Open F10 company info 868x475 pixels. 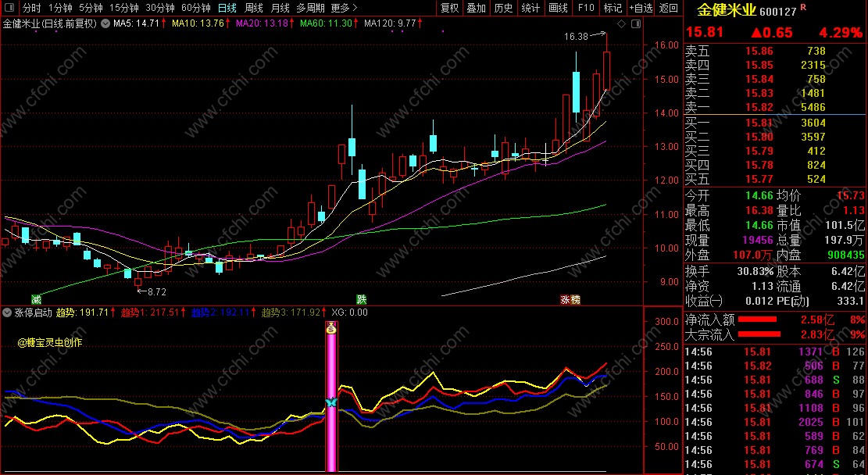tap(586, 8)
